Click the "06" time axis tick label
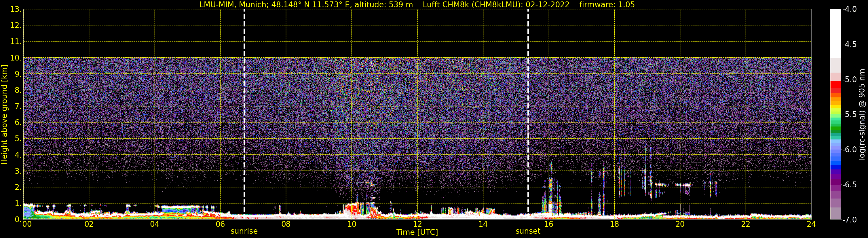The image size is (868, 238). tap(220, 224)
